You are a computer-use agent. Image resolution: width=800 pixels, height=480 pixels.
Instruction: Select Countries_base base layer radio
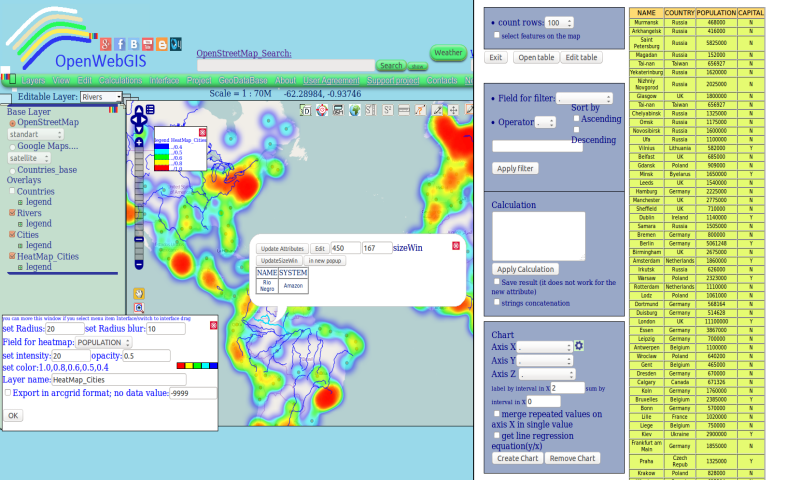pos(13,170)
